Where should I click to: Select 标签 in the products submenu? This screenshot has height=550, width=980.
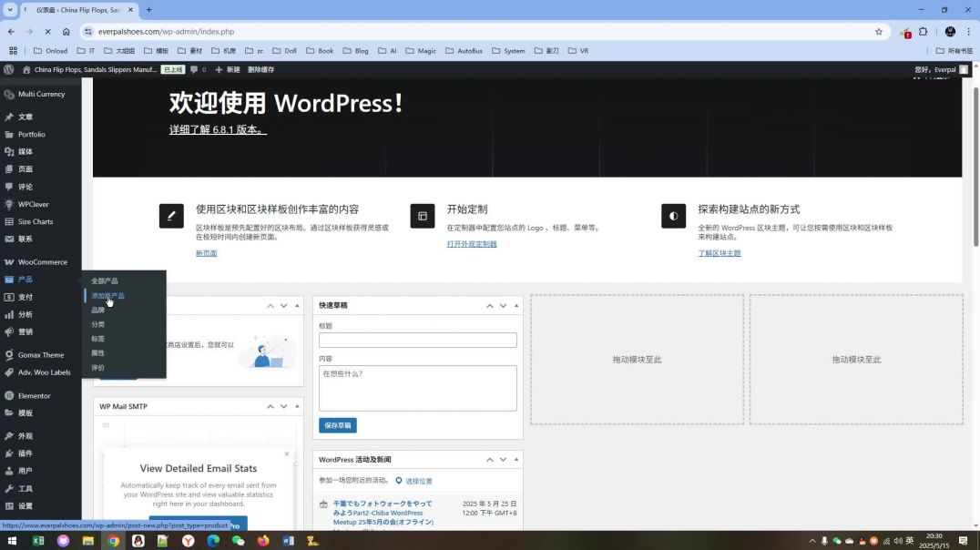pos(98,339)
